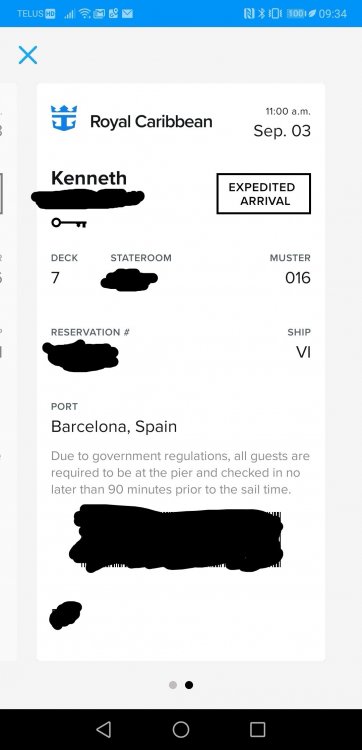Tap the Android home circle button

coord(181,729)
